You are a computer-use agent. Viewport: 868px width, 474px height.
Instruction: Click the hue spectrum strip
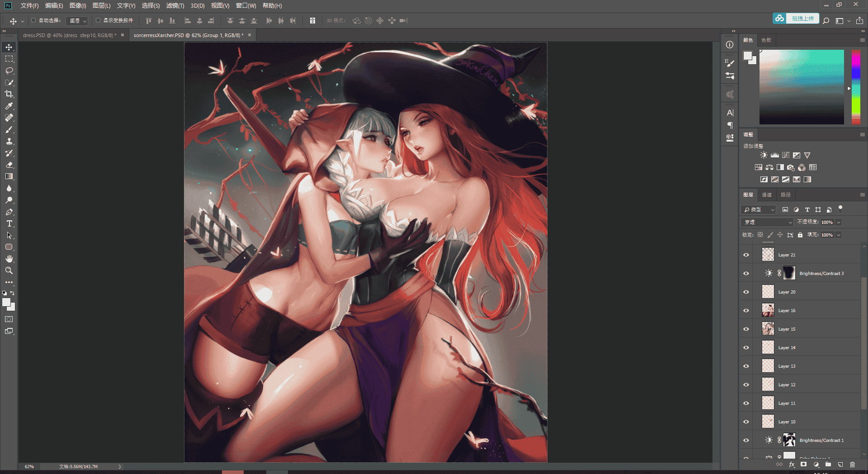pos(856,87)
